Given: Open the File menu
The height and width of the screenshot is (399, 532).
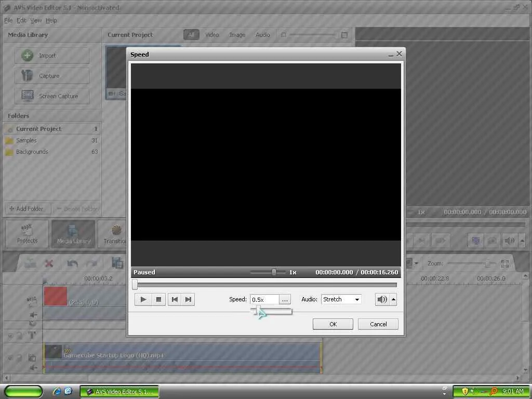Looking at the screenshot, I should [8, 21].
